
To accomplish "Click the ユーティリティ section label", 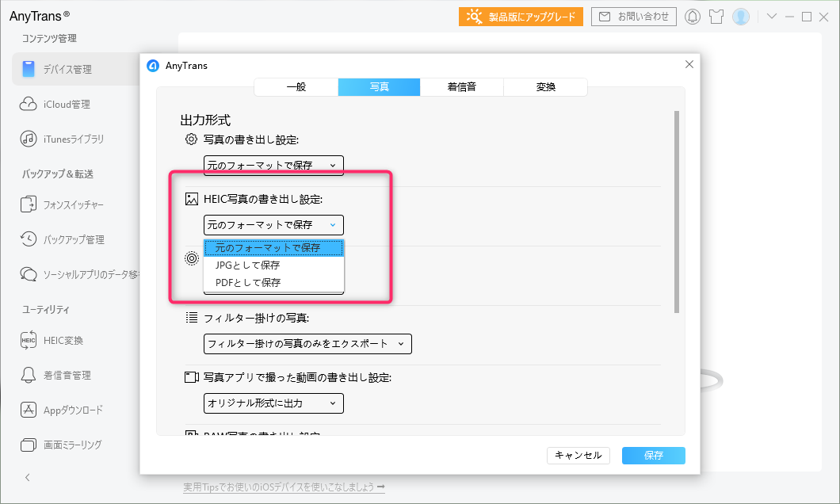I will (x=45, y=310).
